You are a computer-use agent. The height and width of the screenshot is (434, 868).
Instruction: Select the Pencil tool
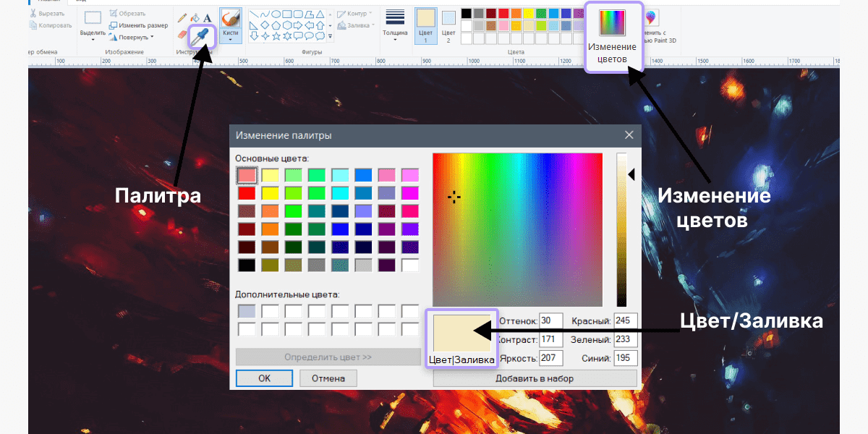coord(182,17)
